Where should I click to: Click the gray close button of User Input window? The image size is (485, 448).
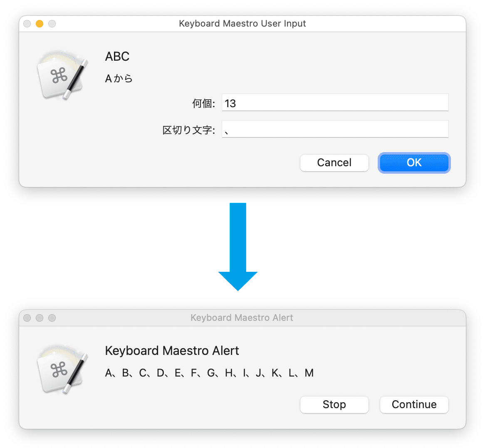[27, 24]
